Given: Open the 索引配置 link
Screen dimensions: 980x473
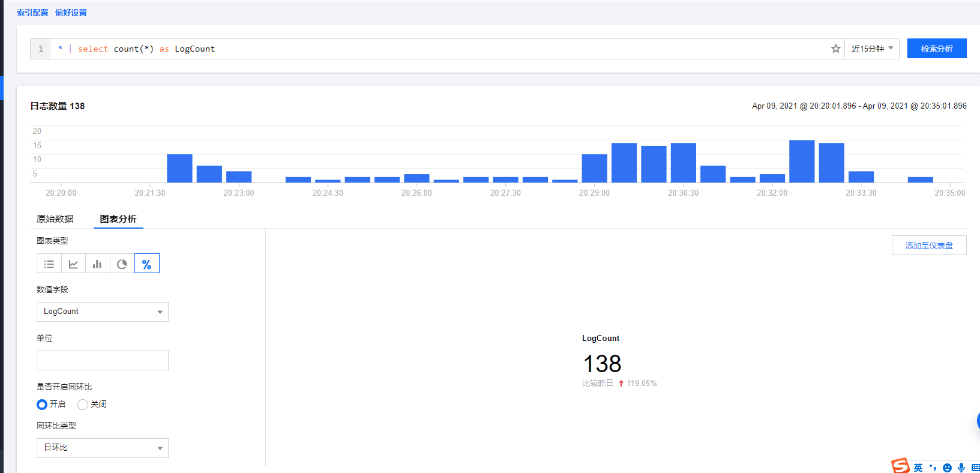Looking at the screenshot, I should (x=32, y=13).
